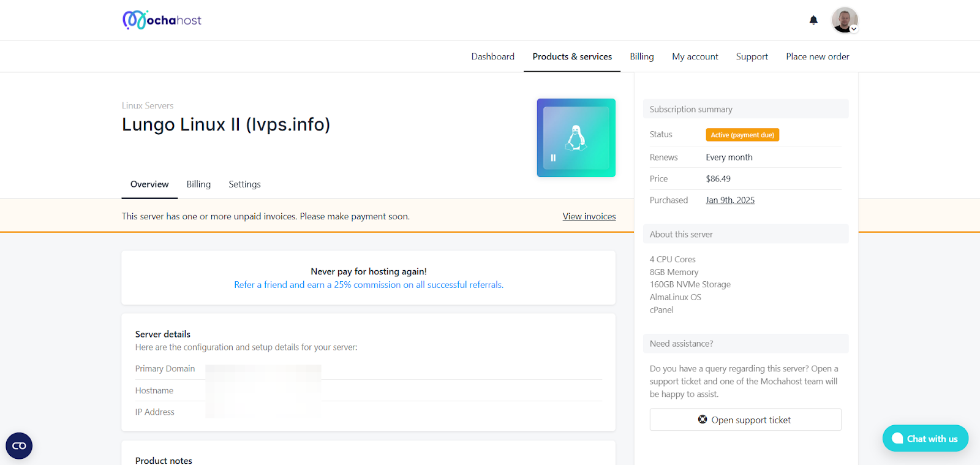Click the 8GB Memory spec line
The width and height of the screenshot is (980, 465).
point(674,272)
